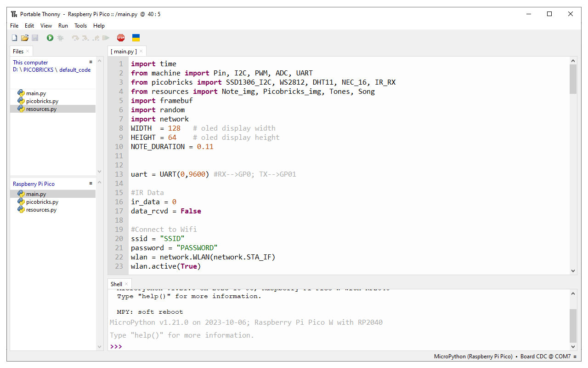Click the Step out toolbar icon
The width and height of the screenshot is (588, 368).
96,38
